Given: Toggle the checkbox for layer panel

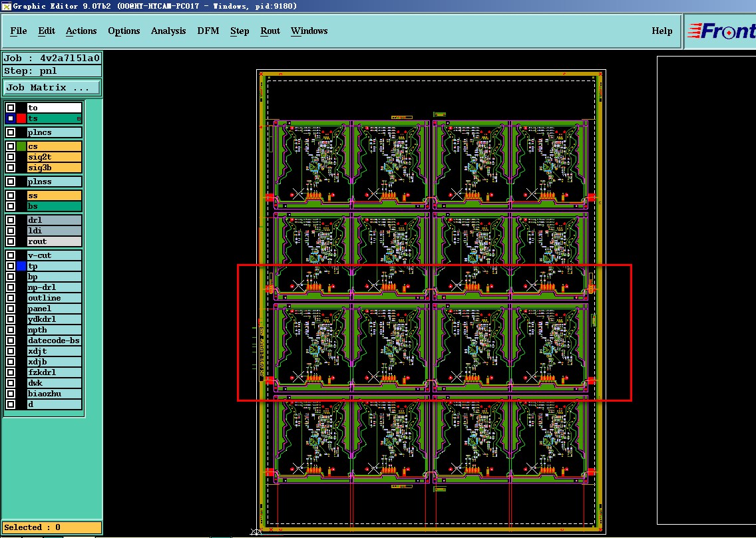Looking at the screenshot, I should pos(11,309).
